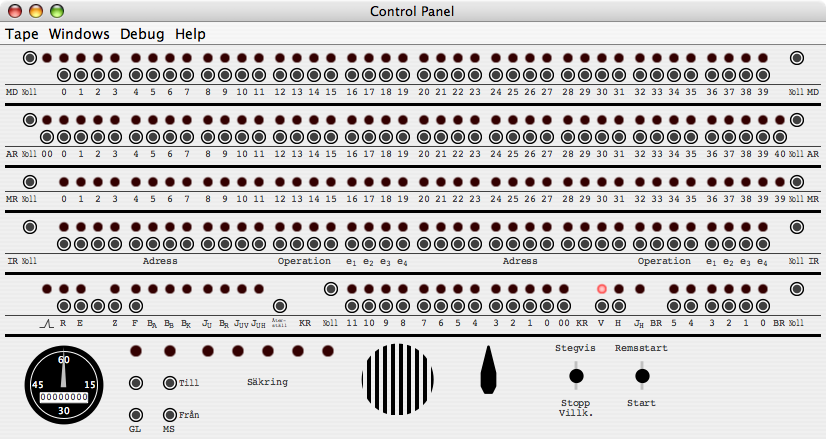The width and height of the screenshot is (826, 439).
Task: Push the MS Från power-off button
Action: (170, 415)
